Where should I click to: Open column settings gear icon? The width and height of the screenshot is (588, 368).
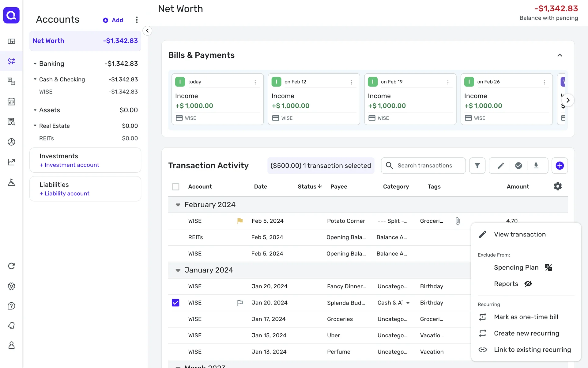click(557, 186)
